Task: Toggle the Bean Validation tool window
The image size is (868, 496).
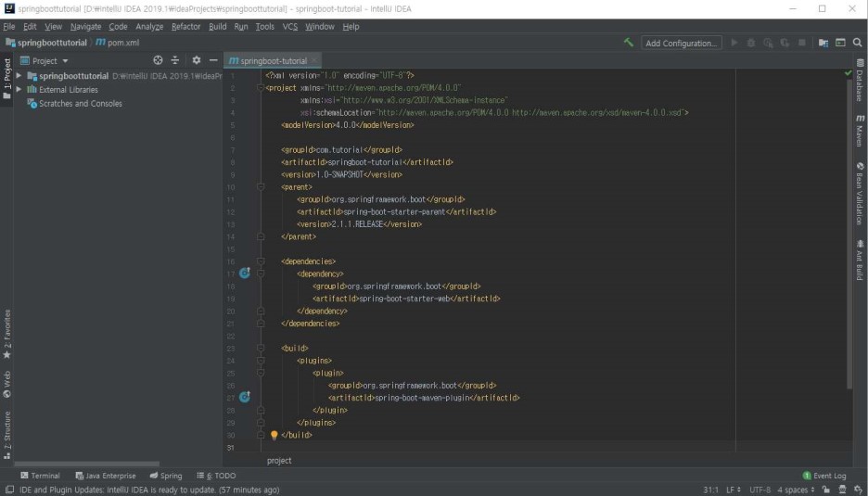Action: (x=860, y=193)
